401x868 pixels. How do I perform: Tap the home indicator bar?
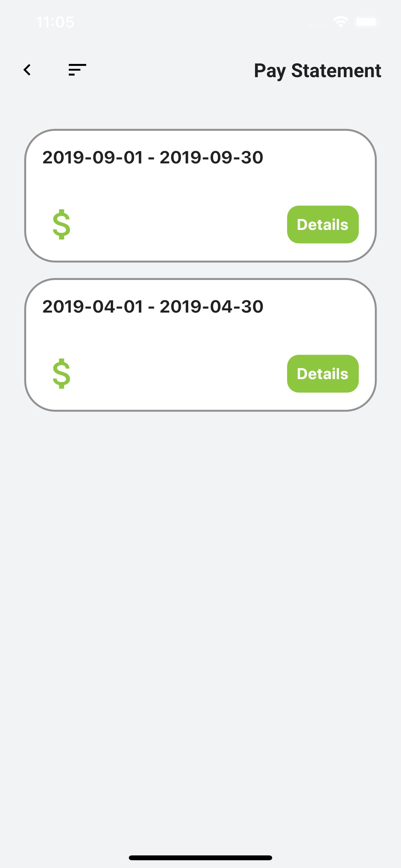coord(200,858)
